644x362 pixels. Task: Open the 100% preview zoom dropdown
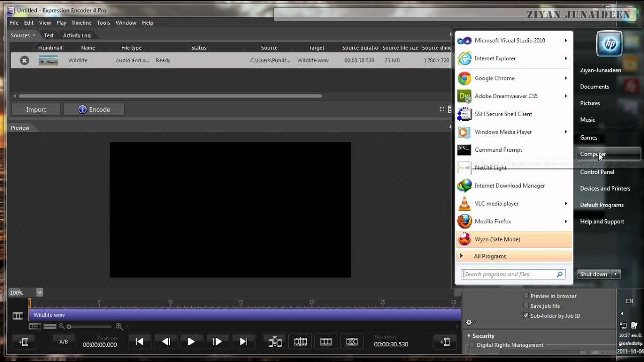(40, 292)
